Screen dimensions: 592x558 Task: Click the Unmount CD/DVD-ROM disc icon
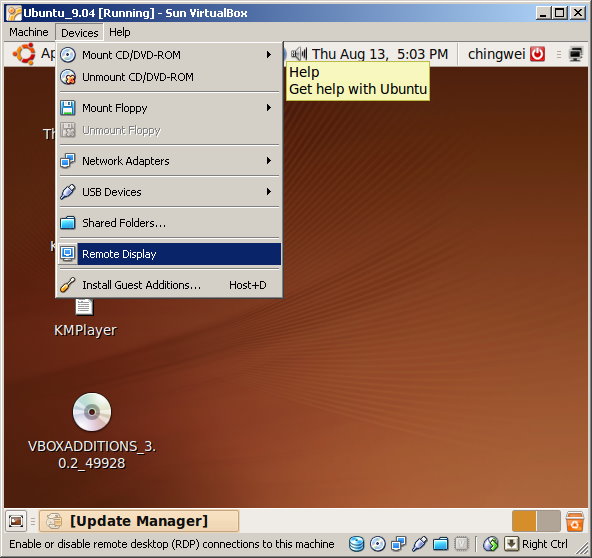coord(68,77)
